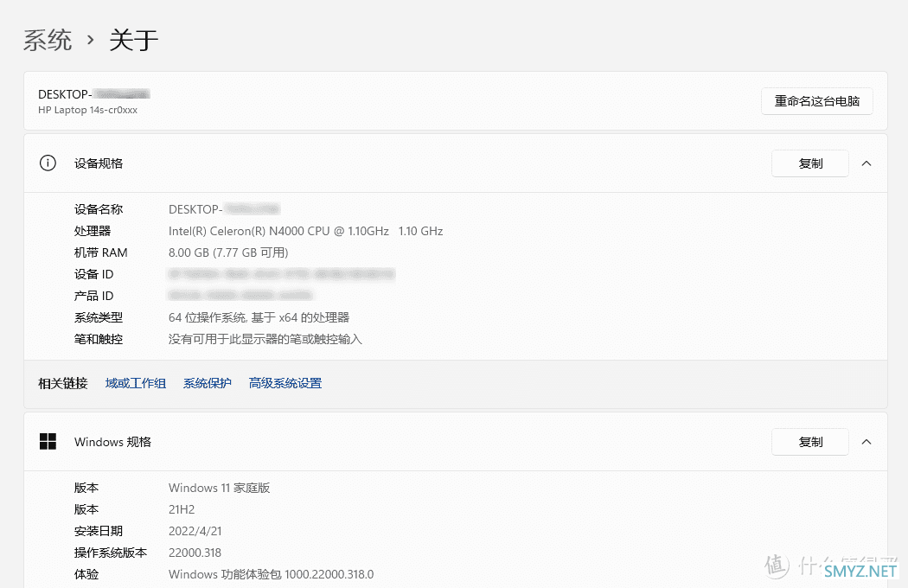Image resolution: width=908 pixels, height=588 pixels.
Task: Click 重命名这台电脑 button
Action: [816, 101]
